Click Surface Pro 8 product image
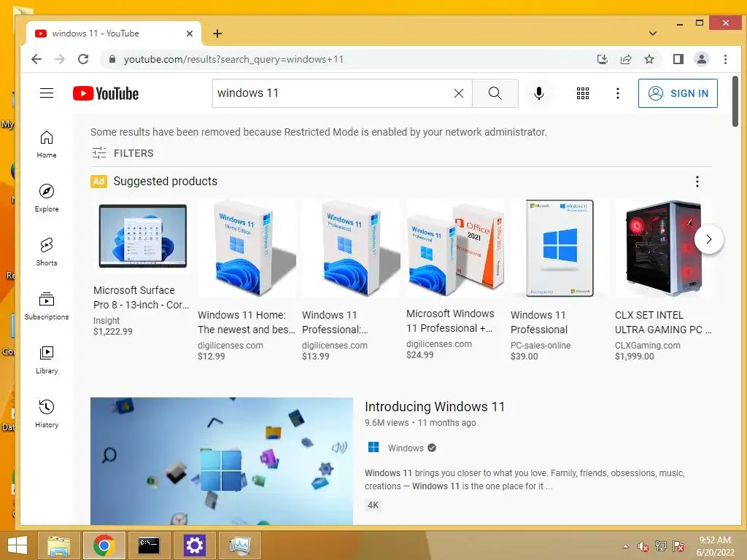747x560 pixels. (142, 236)
